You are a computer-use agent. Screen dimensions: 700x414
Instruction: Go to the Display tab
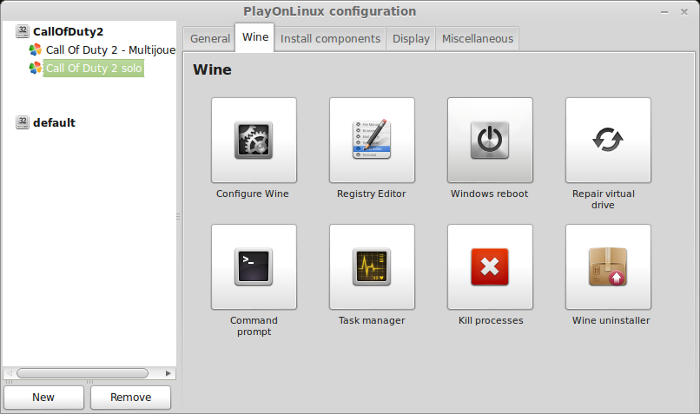(411, 39)
